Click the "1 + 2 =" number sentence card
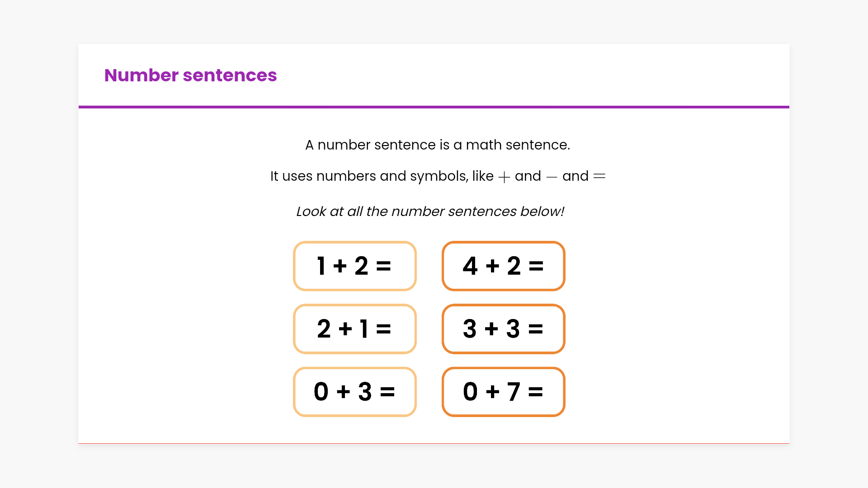The image size is (868, 488). click(354, 266)
